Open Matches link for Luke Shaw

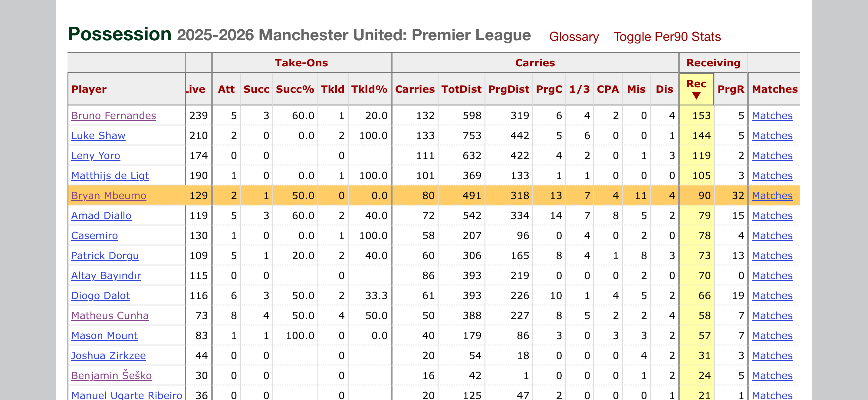pos(772,135)
